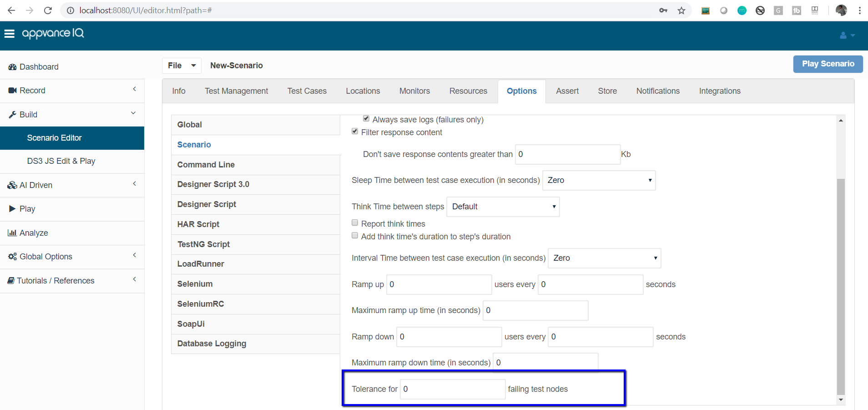Switch to the Notifications tab
The width and height of the screenshot is (868, 410).
coord(657,91)
